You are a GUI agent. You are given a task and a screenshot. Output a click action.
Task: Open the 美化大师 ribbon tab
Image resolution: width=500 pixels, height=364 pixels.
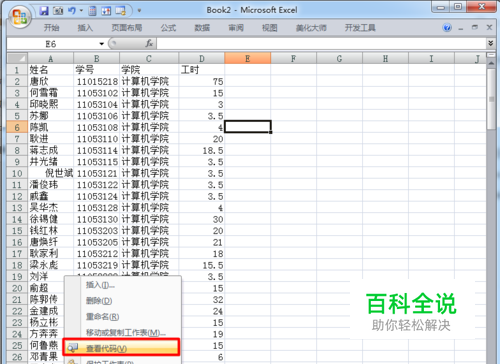(x=311, y=28)
